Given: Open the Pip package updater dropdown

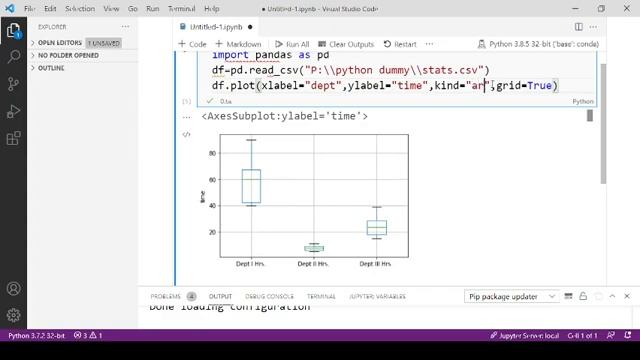Looking at the screenshot, I should [x=511, y=296].
